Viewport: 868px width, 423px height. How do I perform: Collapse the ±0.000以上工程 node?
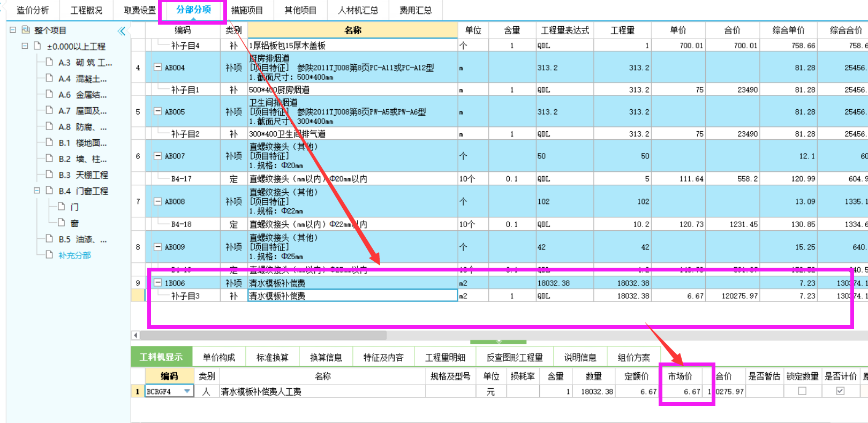click(25, 46)
